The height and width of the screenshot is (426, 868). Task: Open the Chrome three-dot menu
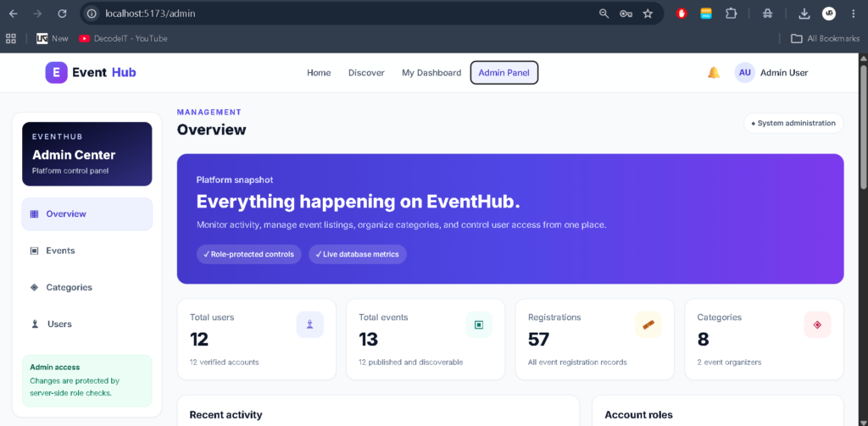(x=853, y=14)
